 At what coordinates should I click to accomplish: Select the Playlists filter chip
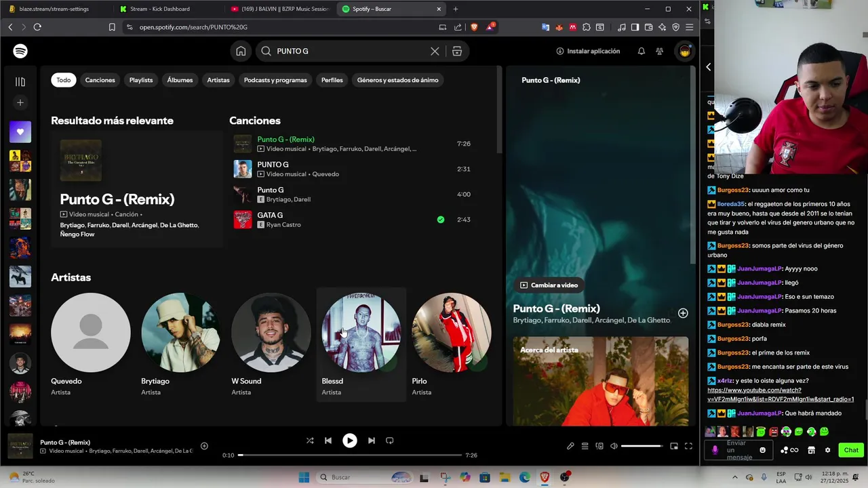[x=141, y=80]
